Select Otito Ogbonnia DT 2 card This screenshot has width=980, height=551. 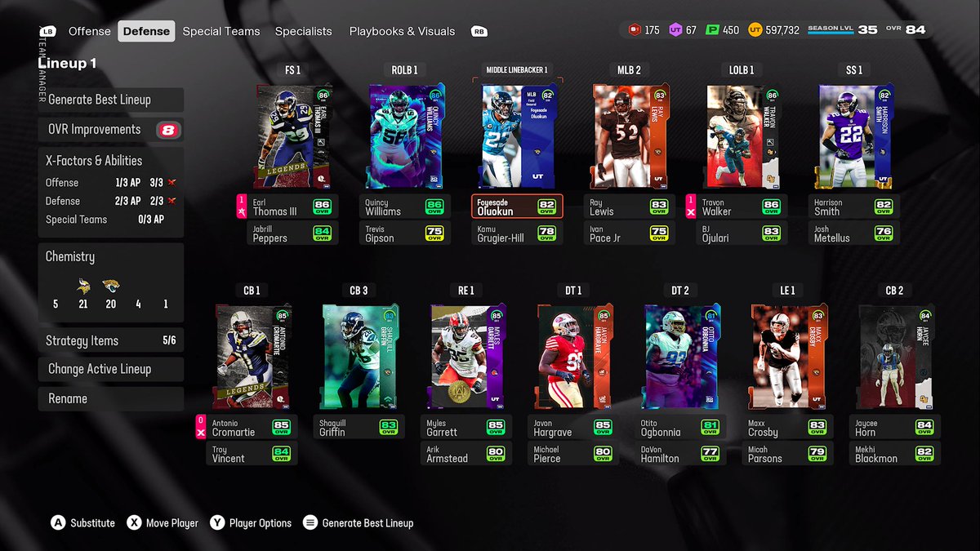point(682,356)
